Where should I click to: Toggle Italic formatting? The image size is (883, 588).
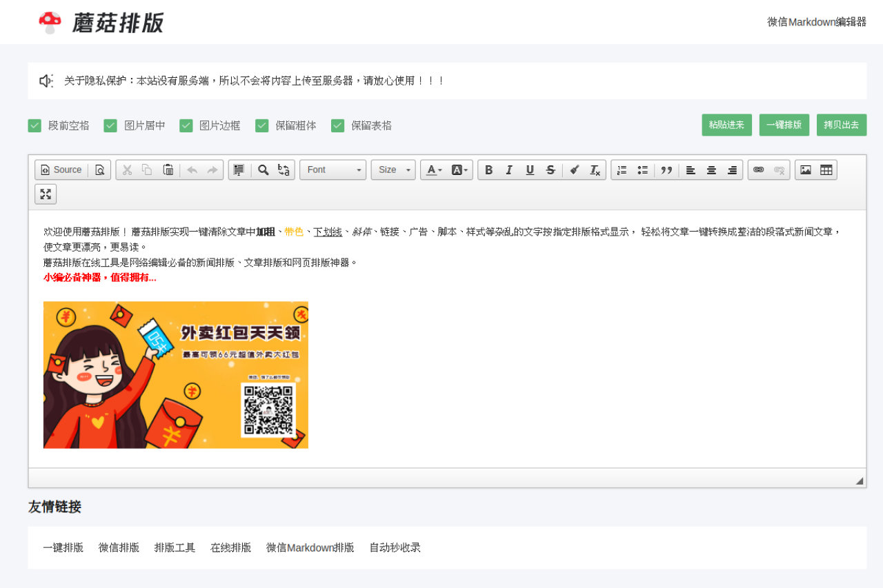pyautogui.click(x=509, y=170)
